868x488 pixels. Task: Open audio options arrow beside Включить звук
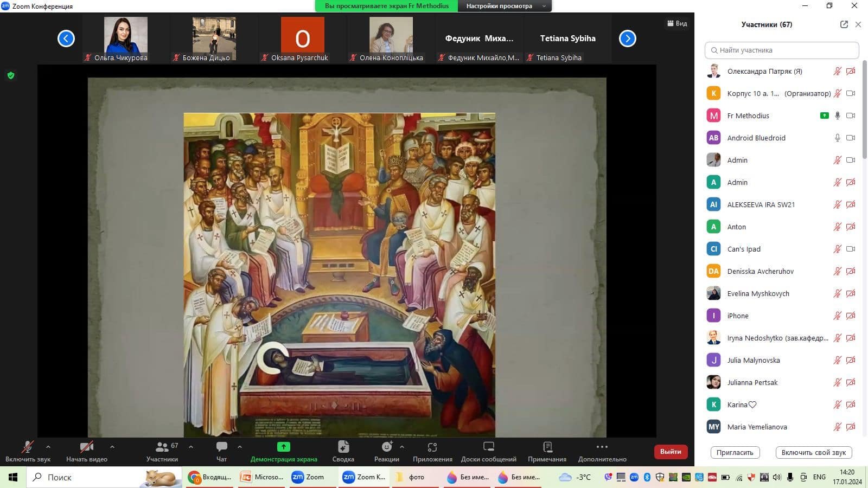tap(48, 447)
